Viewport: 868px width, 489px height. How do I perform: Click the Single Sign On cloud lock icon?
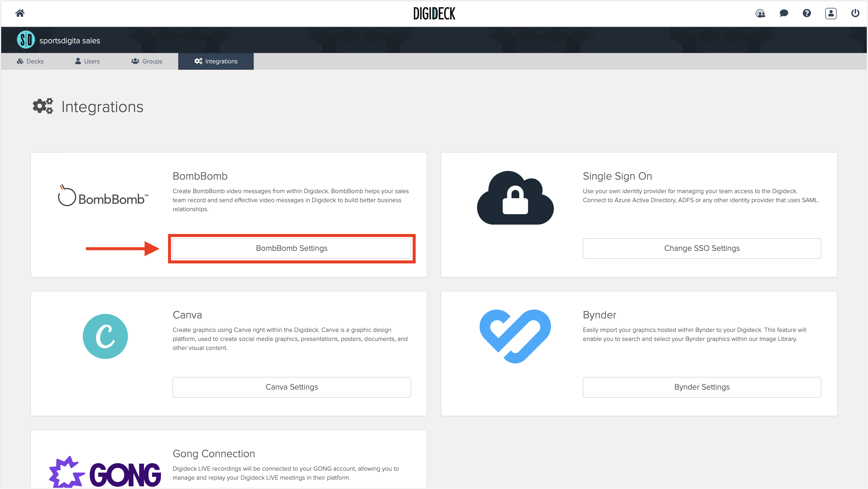[x=515, y=198]
